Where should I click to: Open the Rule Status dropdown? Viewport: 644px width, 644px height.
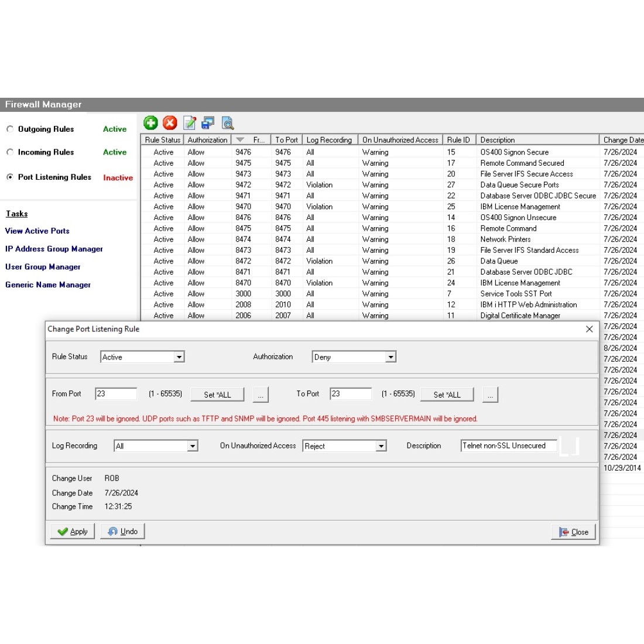pos(180,357)
